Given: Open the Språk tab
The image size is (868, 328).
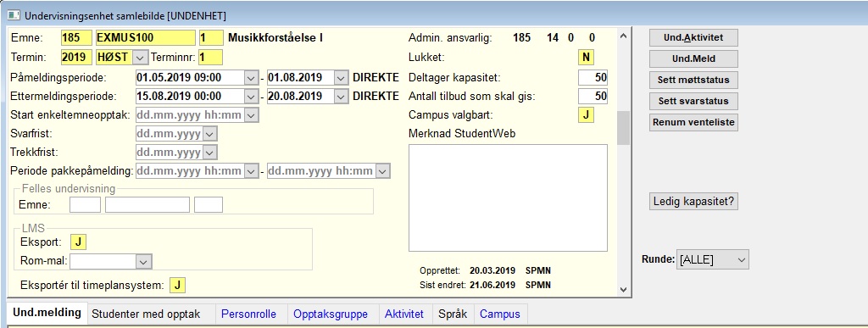Looking at the screenshot, I should pyautogui.click(x=453, y=314).
